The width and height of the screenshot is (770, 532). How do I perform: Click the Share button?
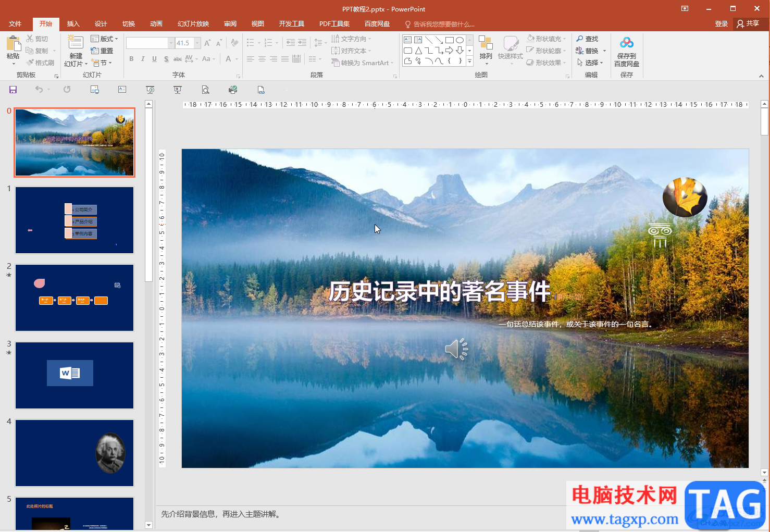pos(748,23)
